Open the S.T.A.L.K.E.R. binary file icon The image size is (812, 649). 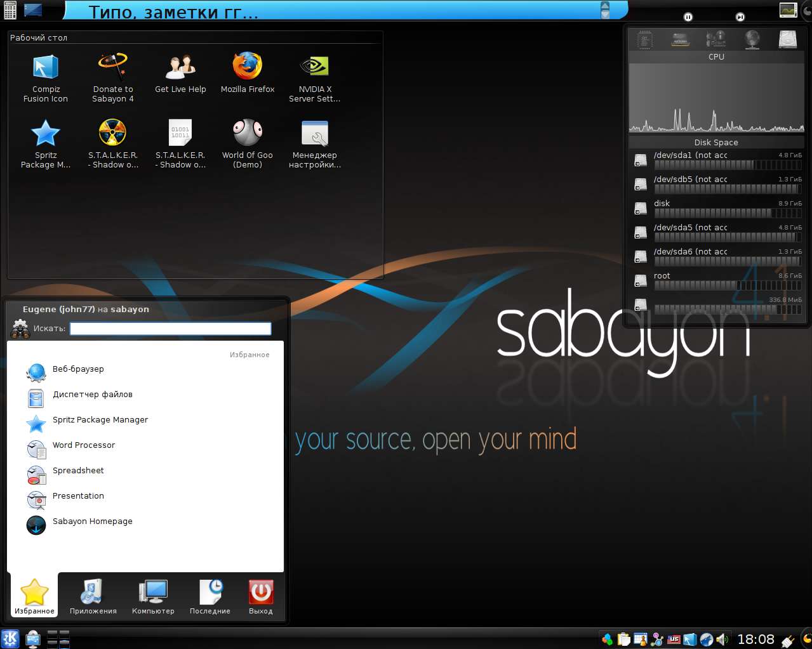coord(180,144)
